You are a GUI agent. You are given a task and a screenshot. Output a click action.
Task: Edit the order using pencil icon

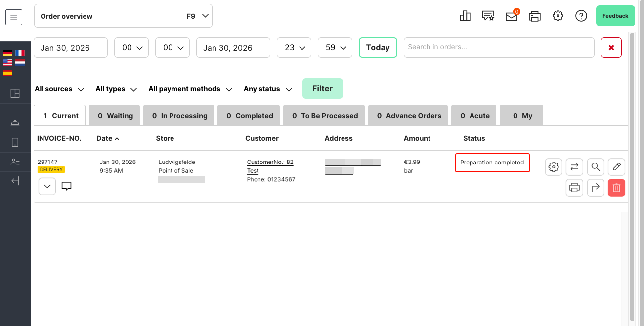[616, 167]
